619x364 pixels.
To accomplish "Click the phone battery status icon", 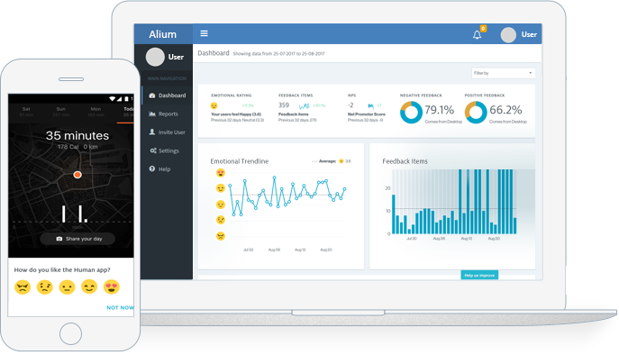I will click(x=127, y=98).
